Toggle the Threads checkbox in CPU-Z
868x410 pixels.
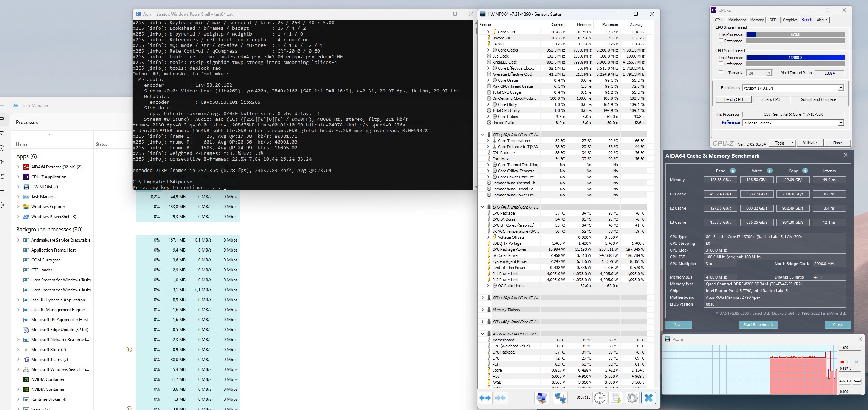click(x=721, y=73)
